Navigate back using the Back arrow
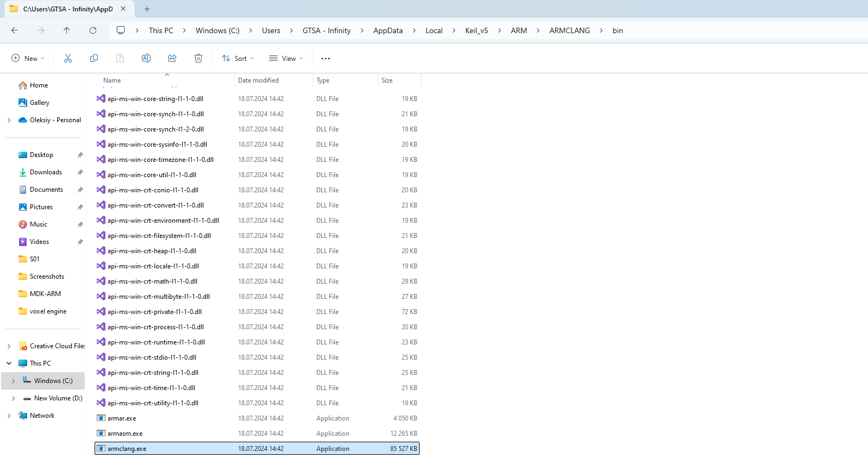This screenshot has width=868, height=458. tap(15, 30)
